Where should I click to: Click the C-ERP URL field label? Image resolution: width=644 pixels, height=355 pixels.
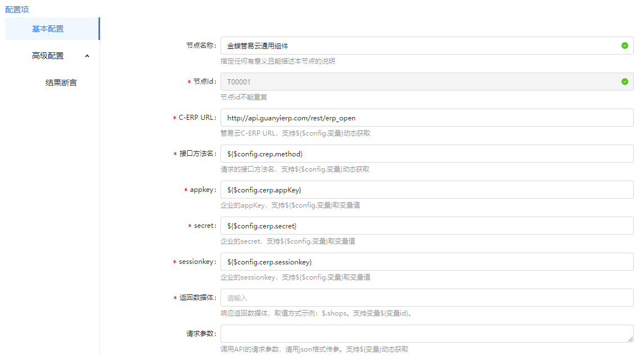click(x=197, y=118)
